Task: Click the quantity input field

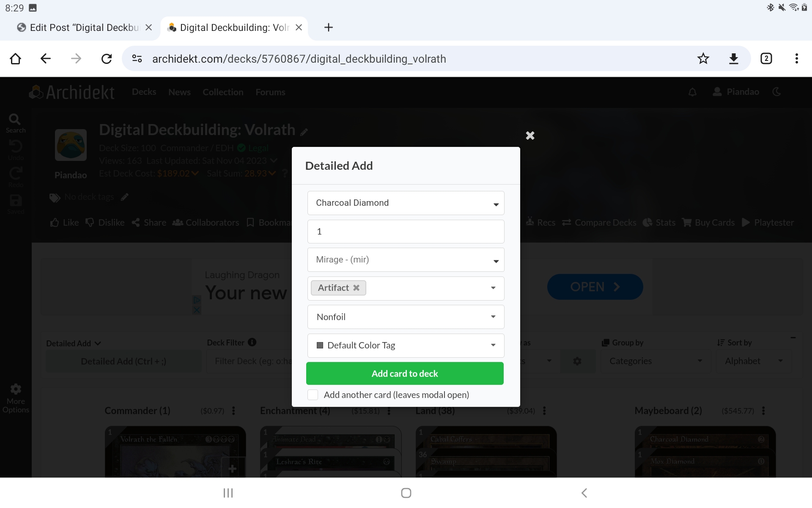Action: pyautogui.click(x=406, y=232)
